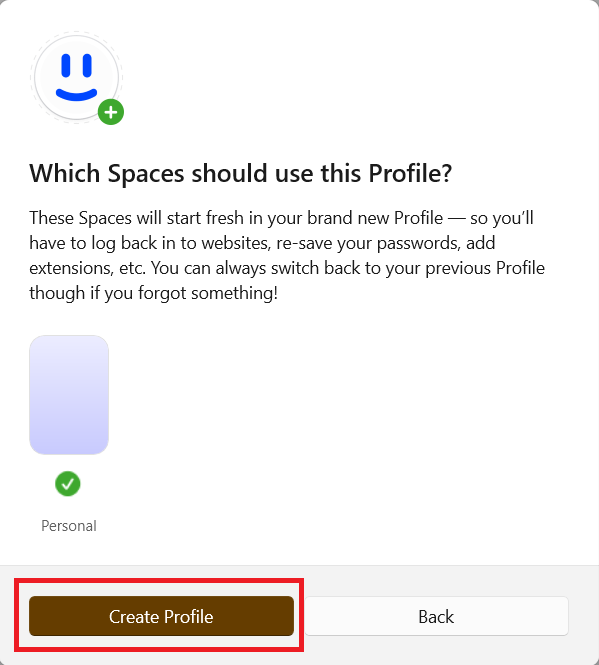Go back using the Back button

coord(436,616)
